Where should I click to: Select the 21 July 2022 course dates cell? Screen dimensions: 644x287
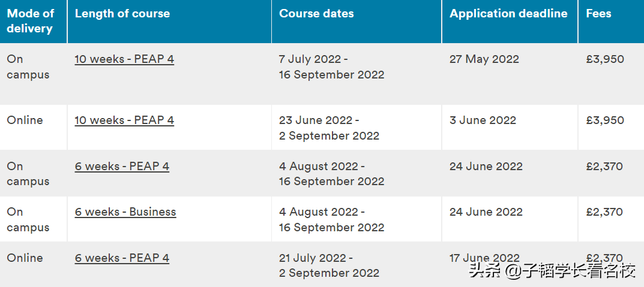pos(329,265)
